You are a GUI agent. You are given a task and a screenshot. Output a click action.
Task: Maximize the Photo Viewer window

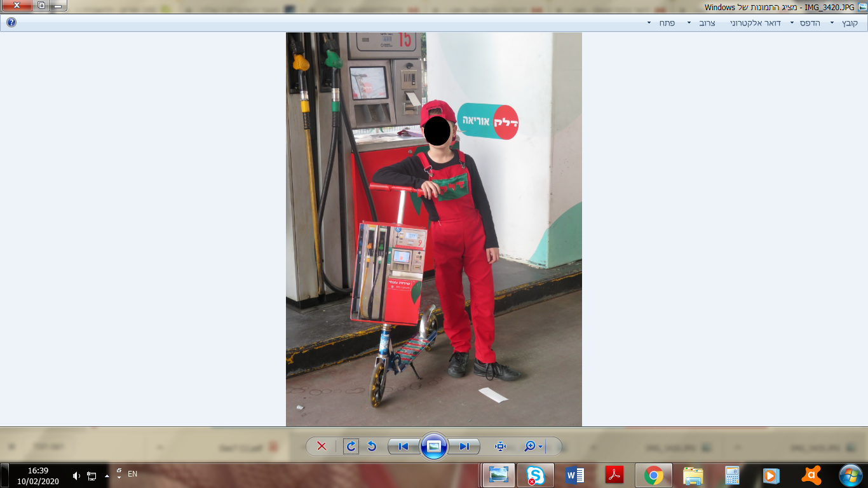[x=41, y=6]
